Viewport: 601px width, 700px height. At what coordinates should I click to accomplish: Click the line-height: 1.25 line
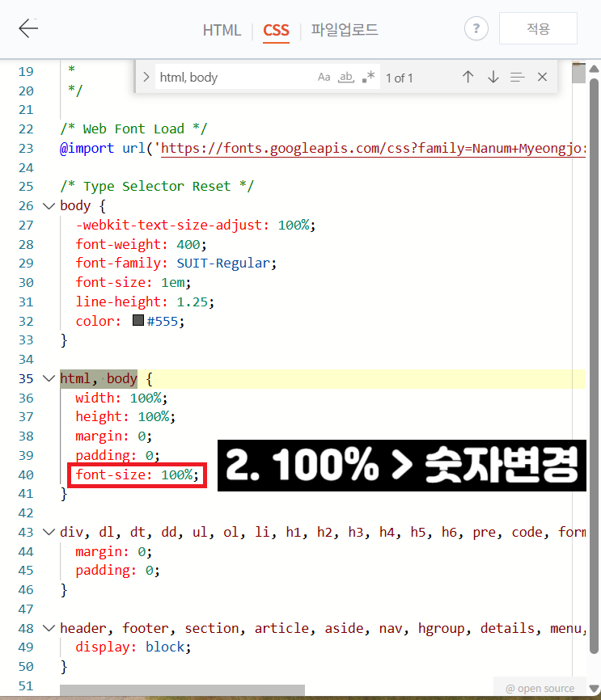pos(145,302)
